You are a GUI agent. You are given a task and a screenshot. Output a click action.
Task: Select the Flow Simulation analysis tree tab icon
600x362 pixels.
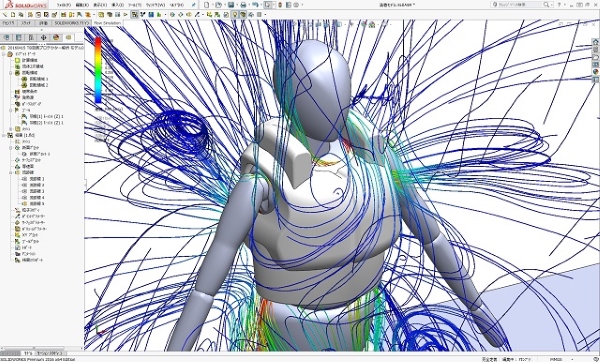click(68, 37)
